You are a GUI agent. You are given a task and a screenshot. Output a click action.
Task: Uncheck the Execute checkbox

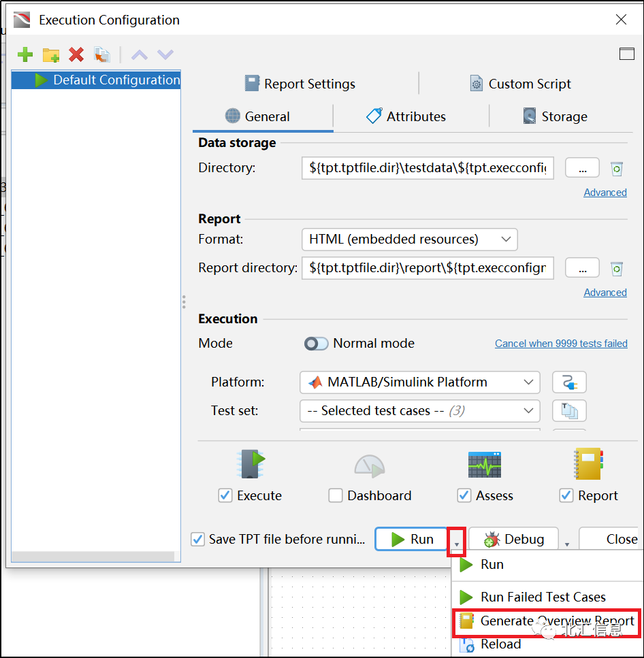(225, 495)
